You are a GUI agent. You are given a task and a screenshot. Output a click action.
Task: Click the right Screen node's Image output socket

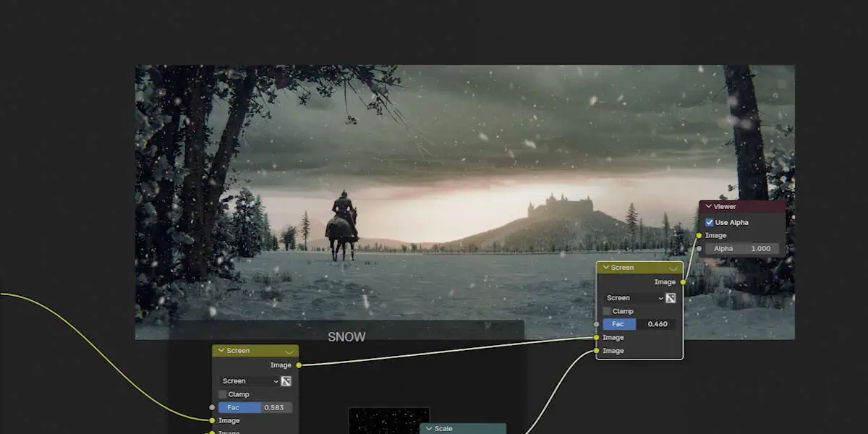coord(683,282)
